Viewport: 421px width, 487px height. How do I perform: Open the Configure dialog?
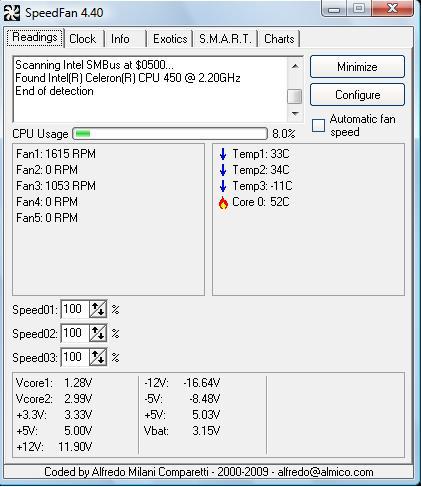coord(357,95)
